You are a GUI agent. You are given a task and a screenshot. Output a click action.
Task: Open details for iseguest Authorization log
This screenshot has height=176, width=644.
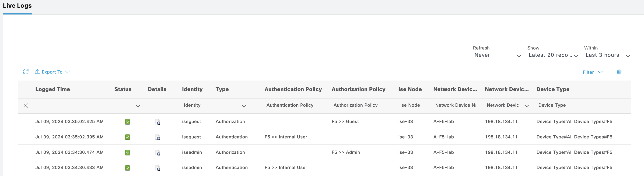tap(158, 122)
